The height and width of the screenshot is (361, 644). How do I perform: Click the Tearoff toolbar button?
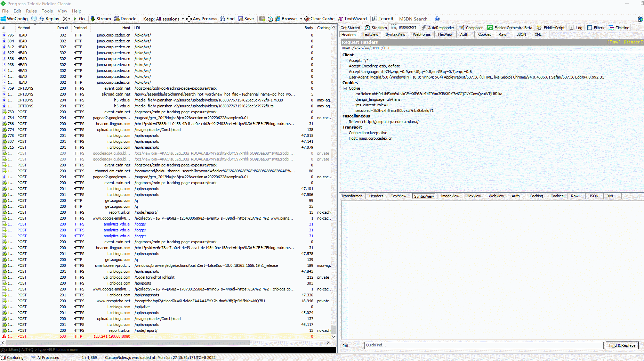[383, 19]
